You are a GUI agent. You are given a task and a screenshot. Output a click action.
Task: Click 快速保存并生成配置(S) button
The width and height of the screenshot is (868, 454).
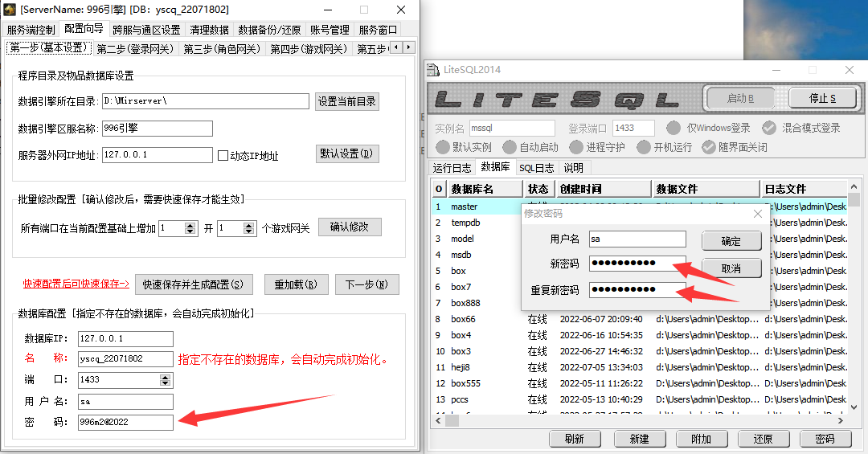click(194, 284)
